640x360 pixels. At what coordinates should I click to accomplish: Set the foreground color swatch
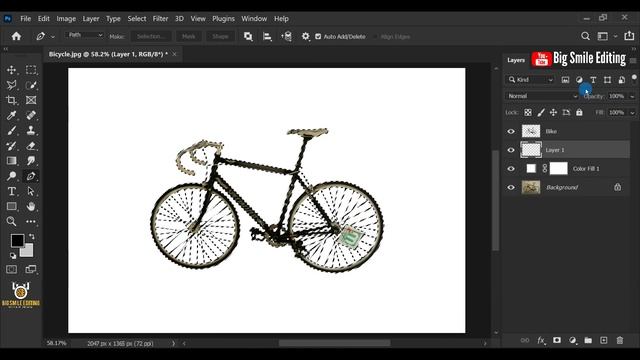click(x=17, y=240)
